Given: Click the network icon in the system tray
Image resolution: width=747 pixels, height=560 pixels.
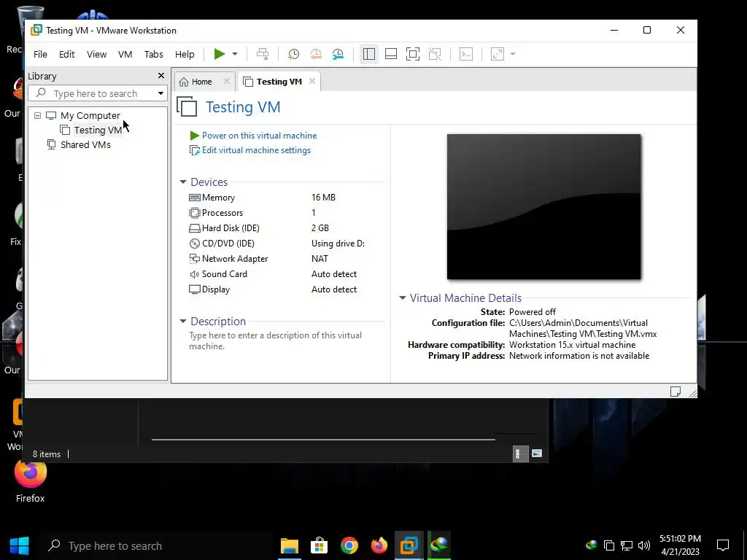Looking at the screenshot, I should click(627, 545).
